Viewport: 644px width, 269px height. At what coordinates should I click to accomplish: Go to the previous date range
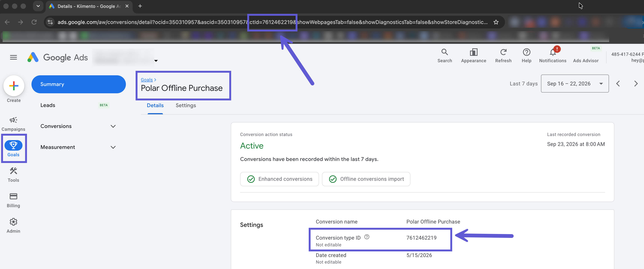(x=618, y=84)
